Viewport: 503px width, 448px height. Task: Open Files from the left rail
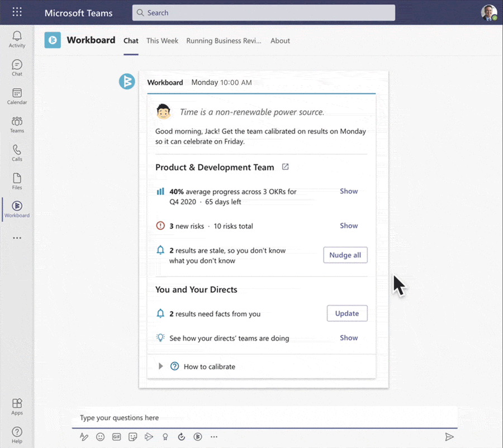17,181
